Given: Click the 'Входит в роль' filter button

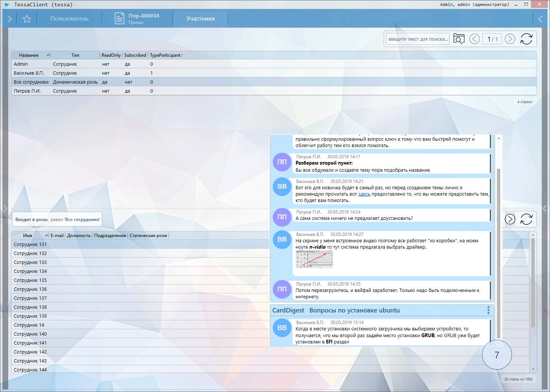Looking at the screenshot, I should (57, 220).
